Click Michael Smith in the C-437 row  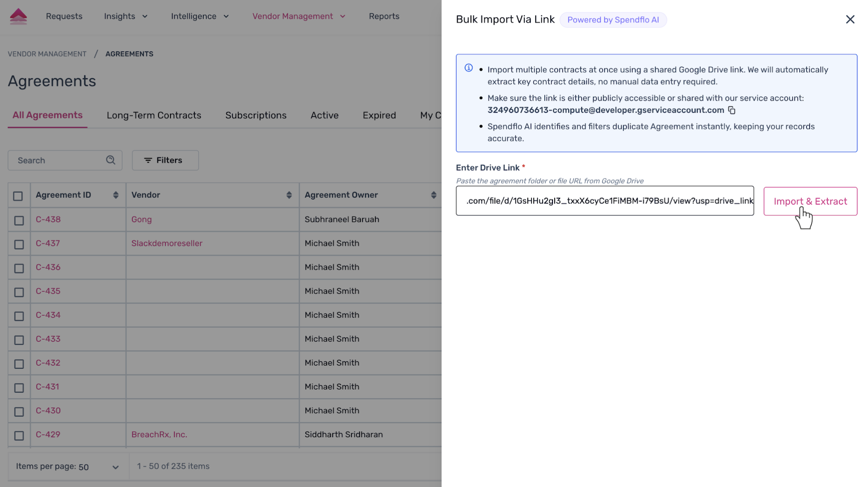pos(332,243)
